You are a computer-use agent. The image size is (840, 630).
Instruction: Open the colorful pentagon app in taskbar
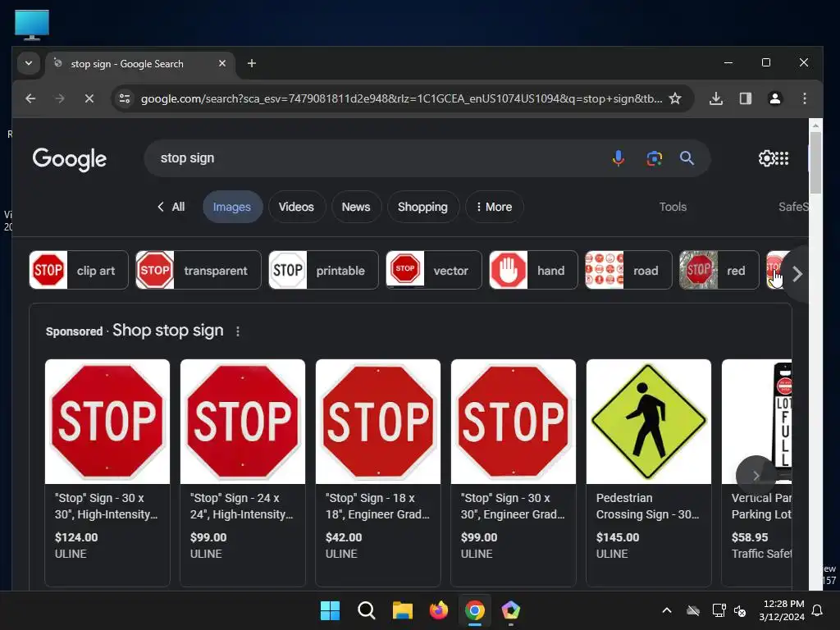coord(510,610)
